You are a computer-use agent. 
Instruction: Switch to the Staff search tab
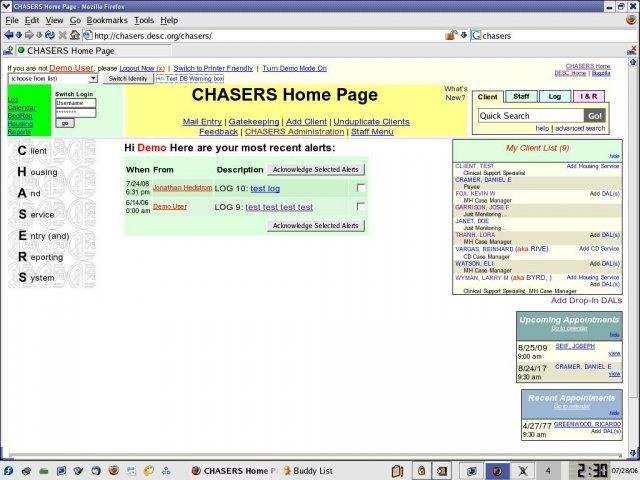click(521, 97)
